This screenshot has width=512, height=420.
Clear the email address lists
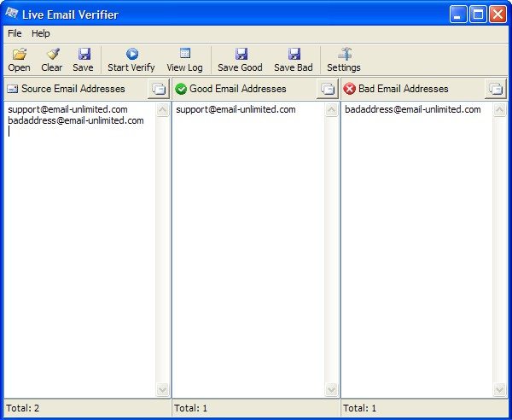tap(51, 60)
